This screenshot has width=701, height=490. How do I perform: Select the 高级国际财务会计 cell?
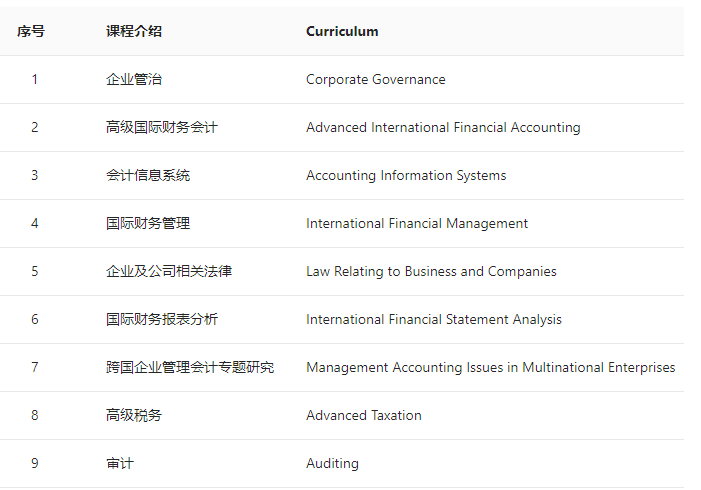click(162, 127)
